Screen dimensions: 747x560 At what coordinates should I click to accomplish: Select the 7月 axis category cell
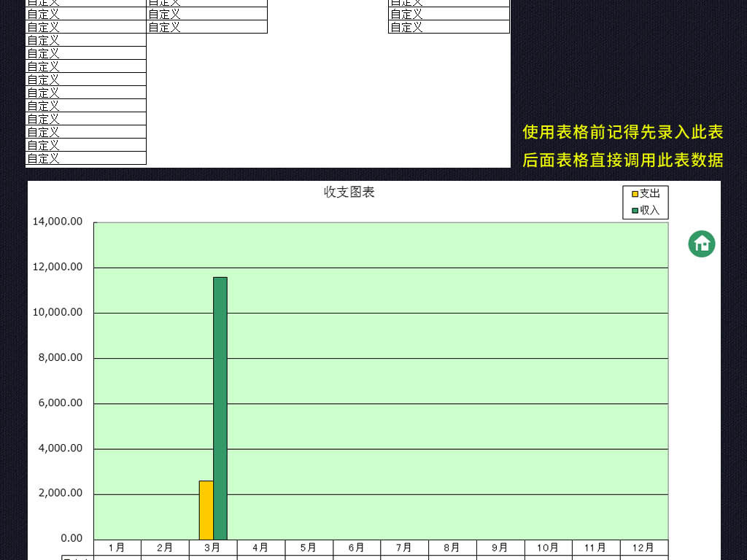404,548
